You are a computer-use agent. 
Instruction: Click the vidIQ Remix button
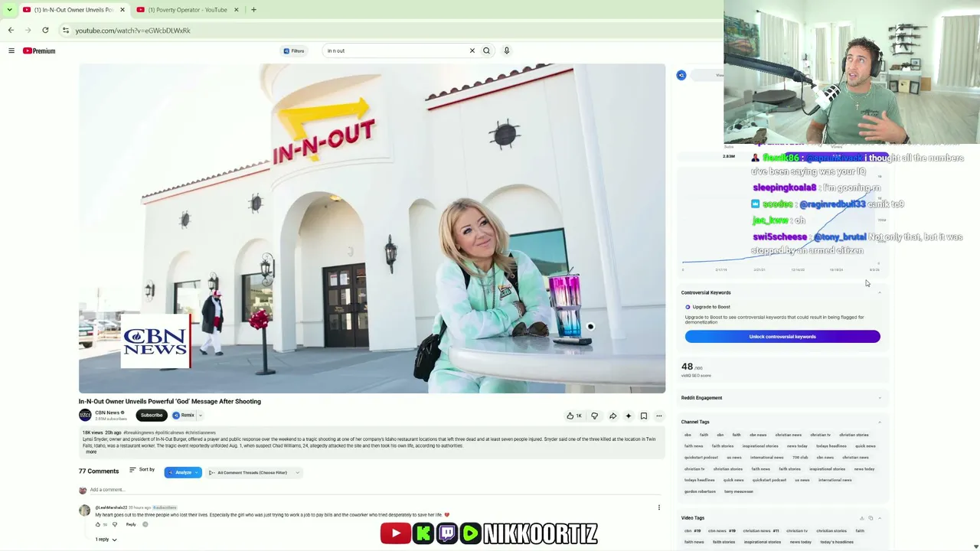pos(184,415)
